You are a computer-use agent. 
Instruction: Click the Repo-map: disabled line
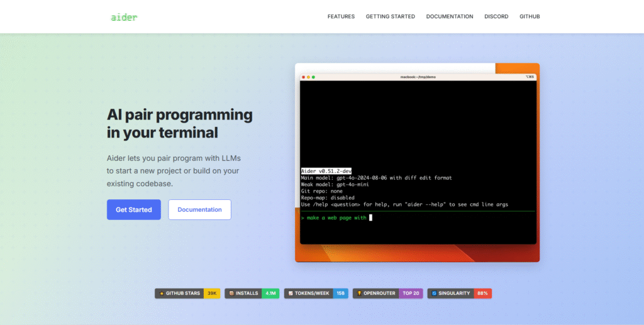pos(327,197)
